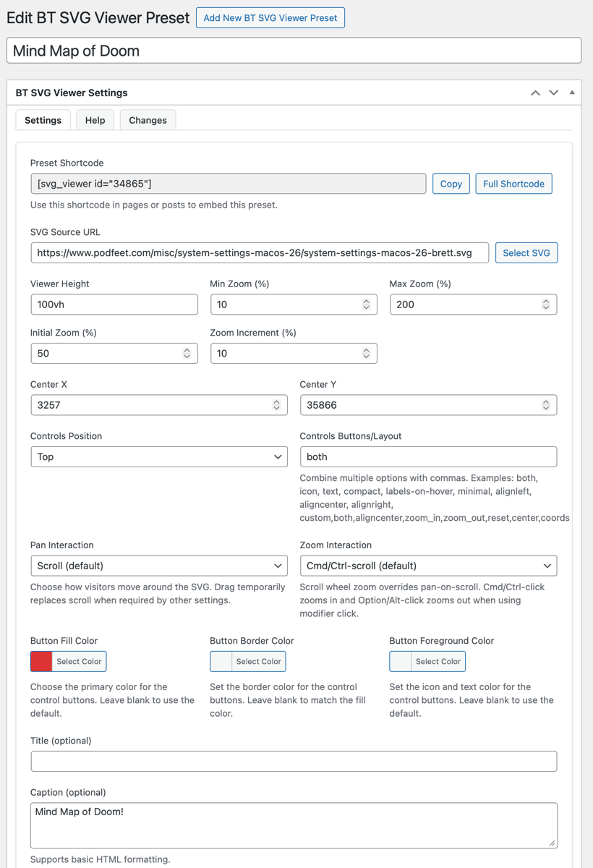593x868 pixels.
Task: Click the Initial Zoom stepper arrows
Action: pyautogui.click(x=187, y=353)
